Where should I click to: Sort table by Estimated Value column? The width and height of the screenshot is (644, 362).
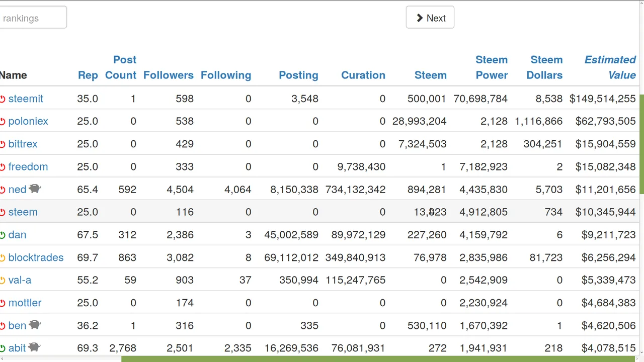pyautogui.click(x=610, y=67)
